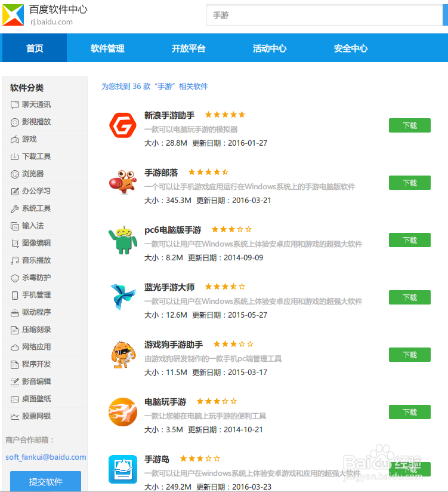This screenshot has width=448, height=492.
Task: Click the text 为您找到 36 款 results summary
Action: point(155,87)
